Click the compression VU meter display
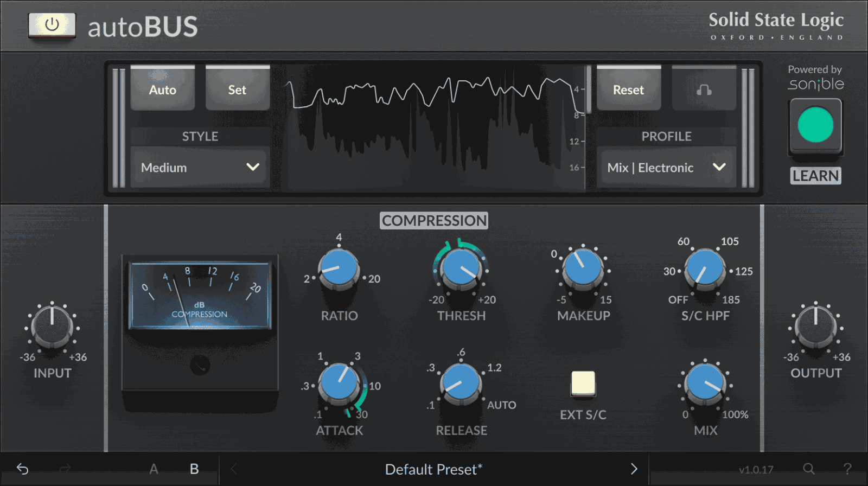Screen dimensions: 868x486 coord(200,296)
